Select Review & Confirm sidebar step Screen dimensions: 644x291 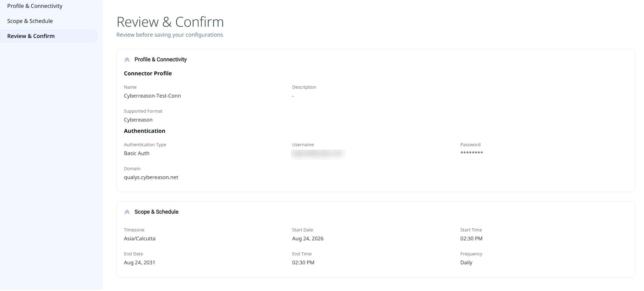(x=48, y=36)
